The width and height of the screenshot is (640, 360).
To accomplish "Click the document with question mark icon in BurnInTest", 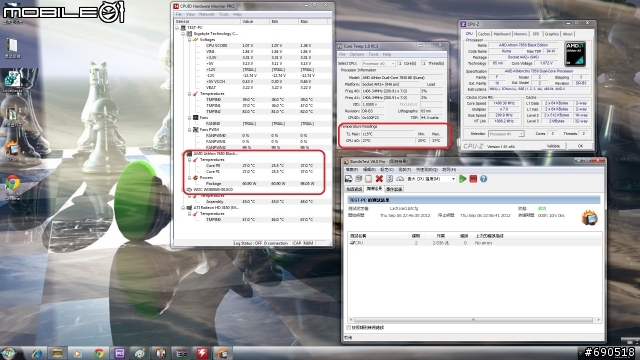I will click(390, 179).
